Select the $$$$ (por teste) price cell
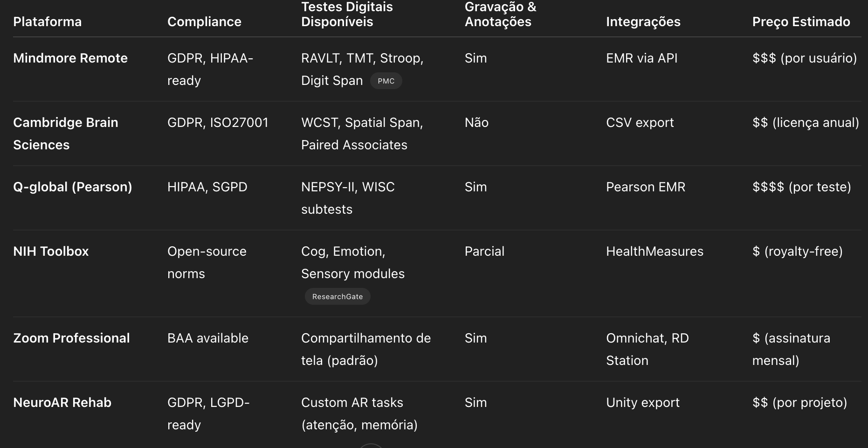The height and width of the screenshot is (448, 868). pos(802,187)
